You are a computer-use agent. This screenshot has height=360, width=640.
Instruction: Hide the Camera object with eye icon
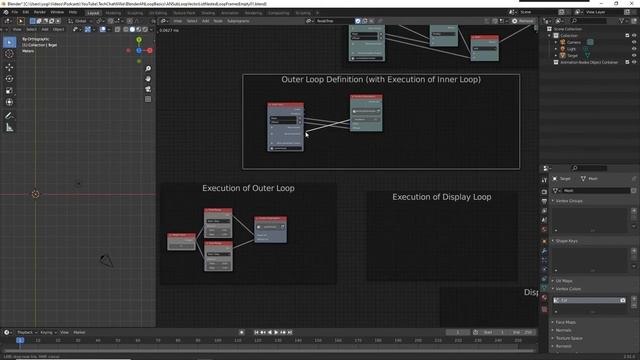(x=634, y=42)
